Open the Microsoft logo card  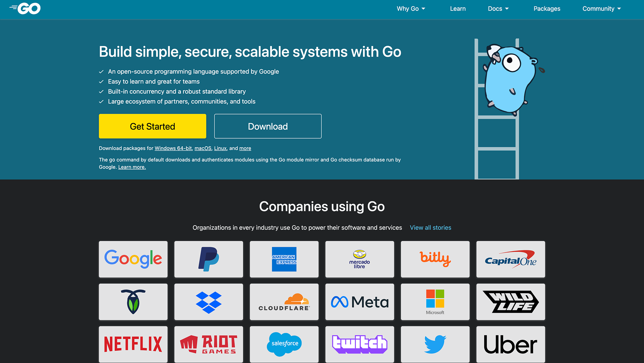(435, 302)
